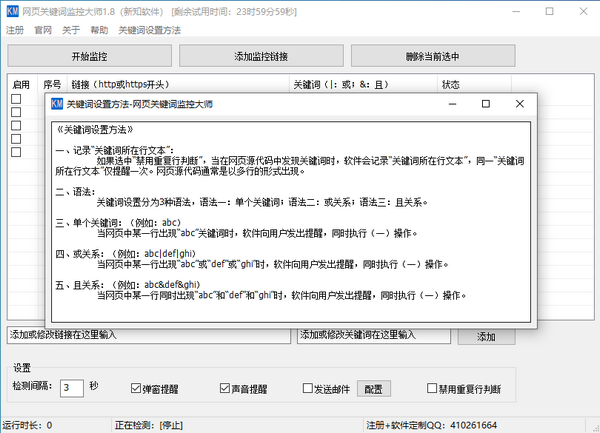Toggle the 弹窗提醒 checkbox
600x433 pixels.
pyautogui.click(x=137, y=388)
